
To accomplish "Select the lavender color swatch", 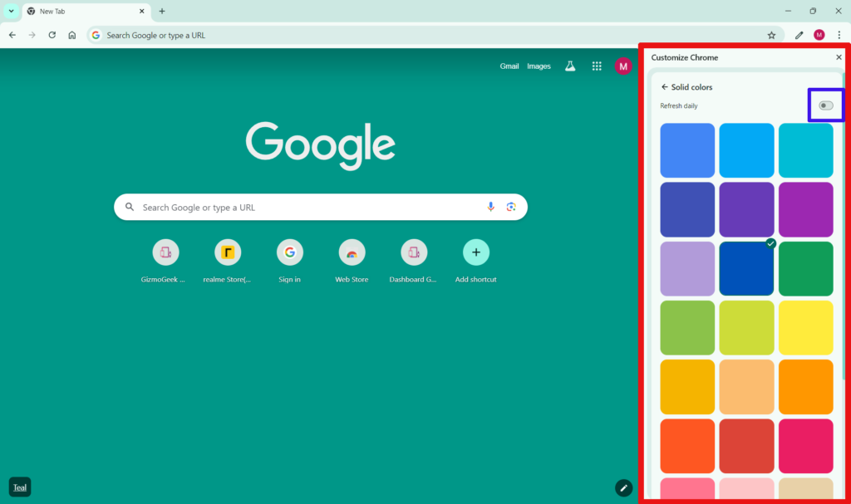I will coord(687,268).
